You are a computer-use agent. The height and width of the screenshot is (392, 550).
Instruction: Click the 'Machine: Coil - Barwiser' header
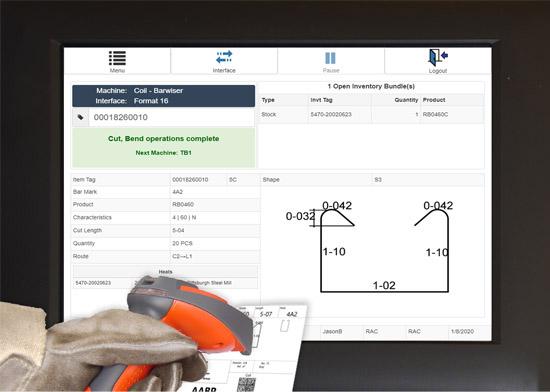(140, 90)
